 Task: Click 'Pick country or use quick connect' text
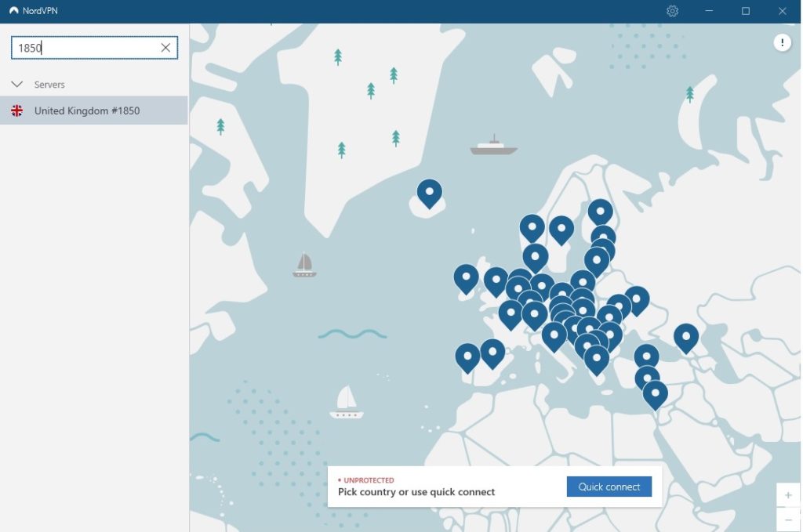tap(416, 492)
